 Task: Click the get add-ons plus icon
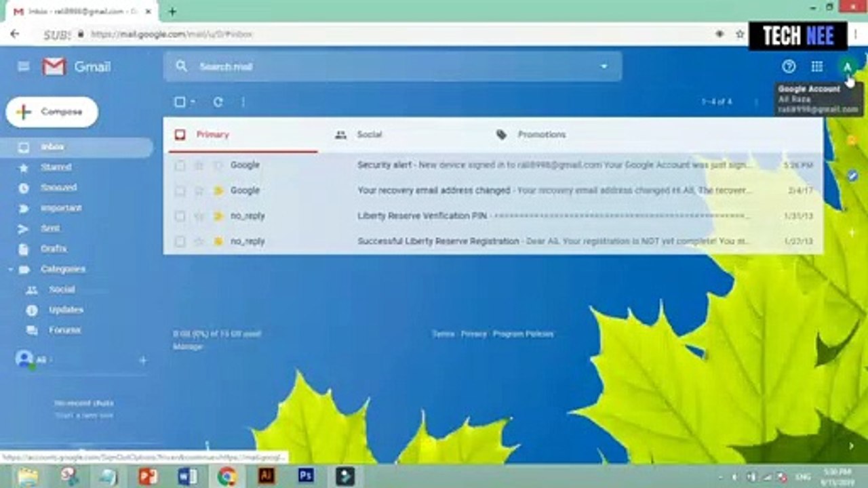[852, 232]
